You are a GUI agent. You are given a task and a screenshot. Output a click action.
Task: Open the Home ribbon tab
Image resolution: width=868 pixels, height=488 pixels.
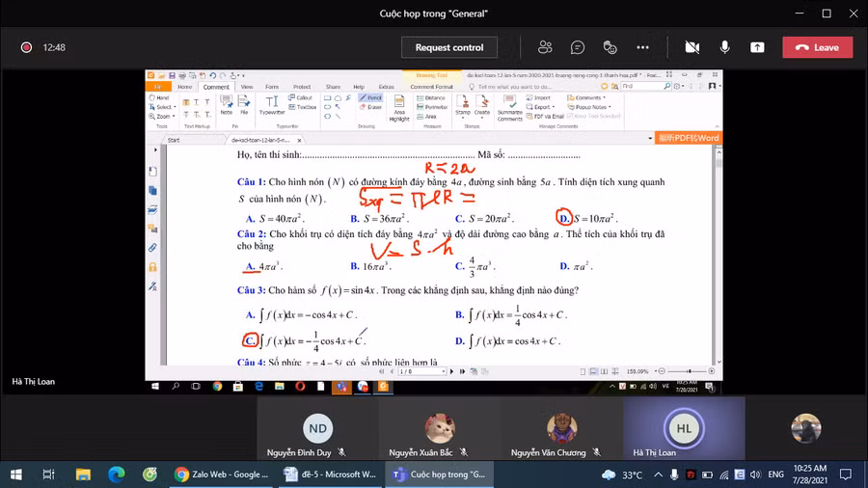click(x=185, y=87)
